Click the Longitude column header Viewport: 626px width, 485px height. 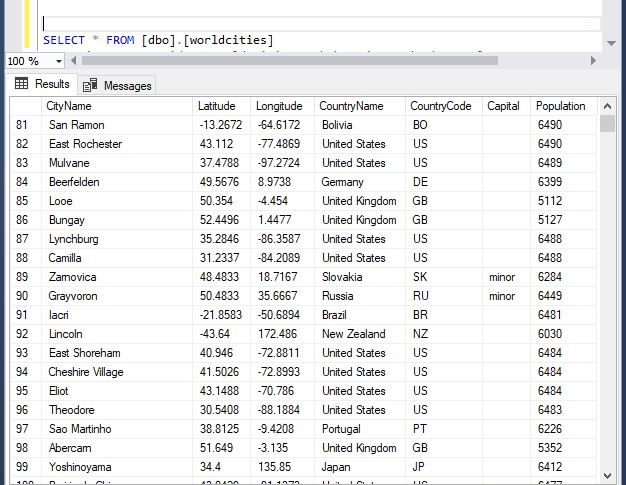coord(278,106)
